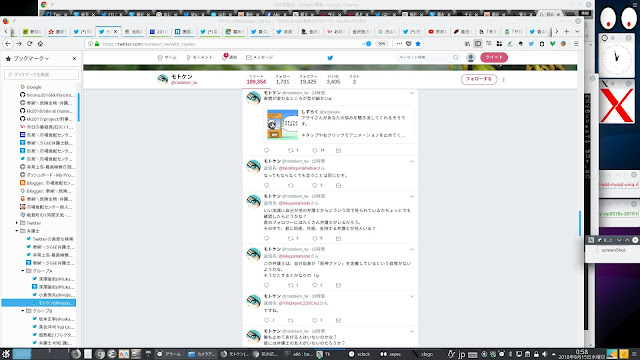Click Firefox forward arrow button
640x360 pixels.
click(19, 44)
